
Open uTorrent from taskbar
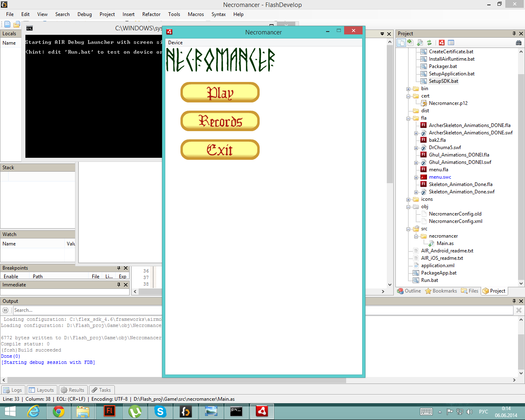[x=135, y=411]
